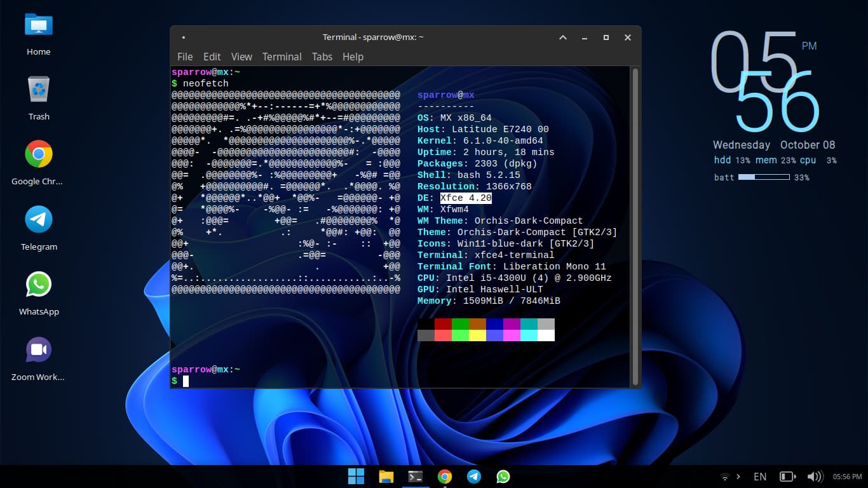Open the Trash desktop icon
The image size is (868, 488).
(x=39, y=90)
